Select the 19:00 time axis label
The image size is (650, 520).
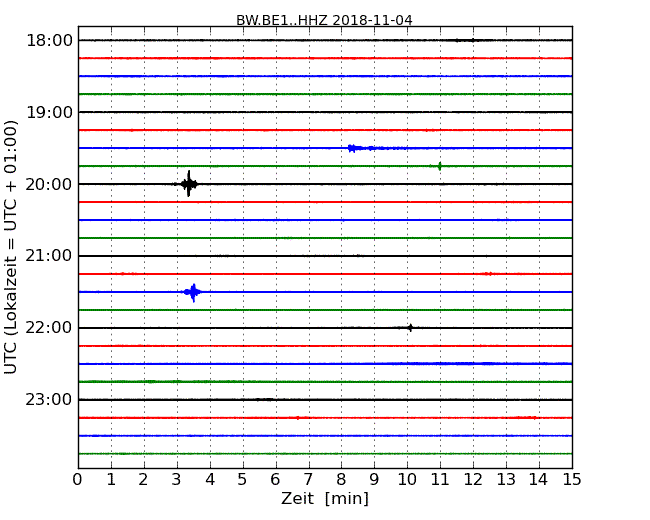pyautogui.click(x=49, y=112)
